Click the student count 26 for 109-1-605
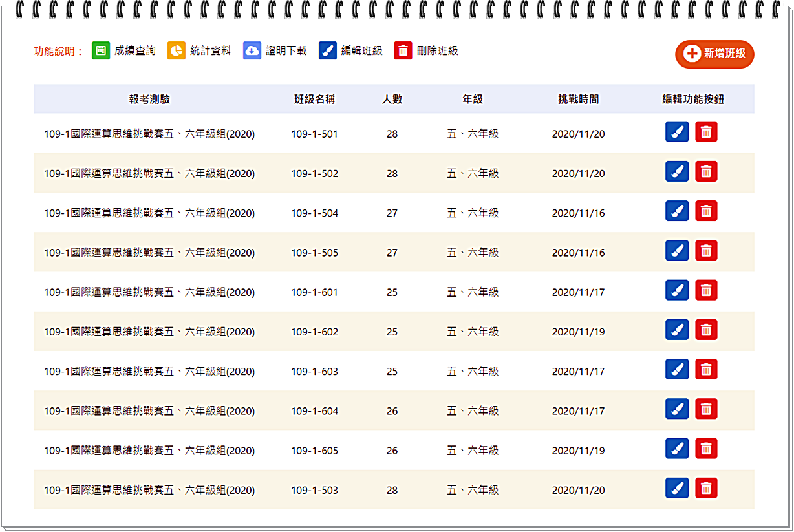 pyautogui.click(x=392, y=451)
